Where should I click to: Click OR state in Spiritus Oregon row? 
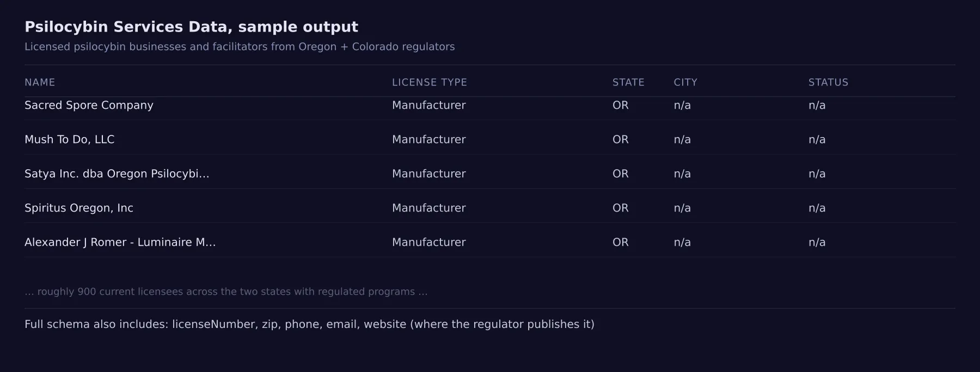[x=621, y=208]
